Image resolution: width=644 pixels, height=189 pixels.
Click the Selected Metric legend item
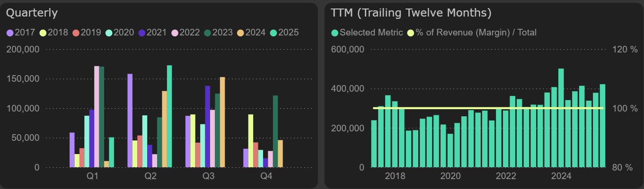[367, 33]
